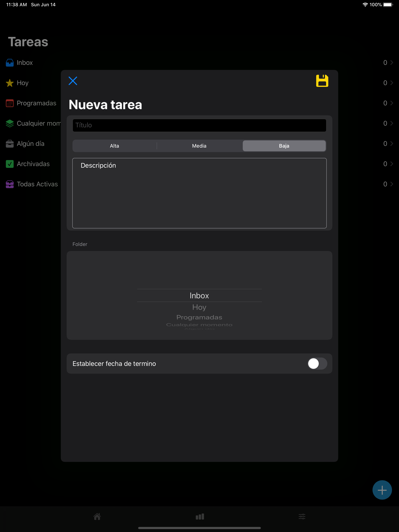Expand the Algún día row chevron
Screen dimensions: 399x532
392,144
